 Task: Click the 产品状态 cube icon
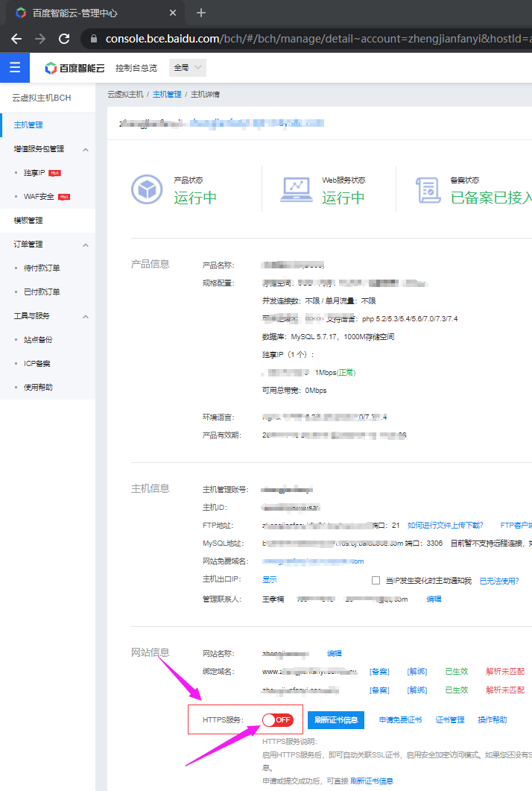147,189
